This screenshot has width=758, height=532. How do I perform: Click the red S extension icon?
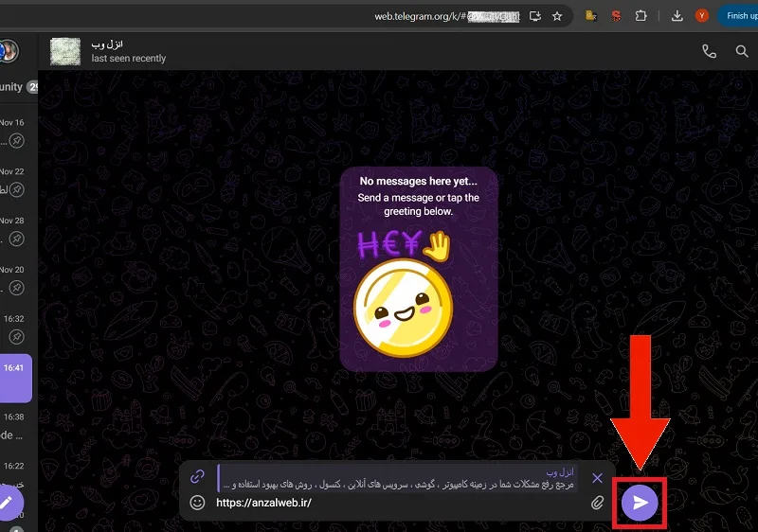tap(616, 16)
